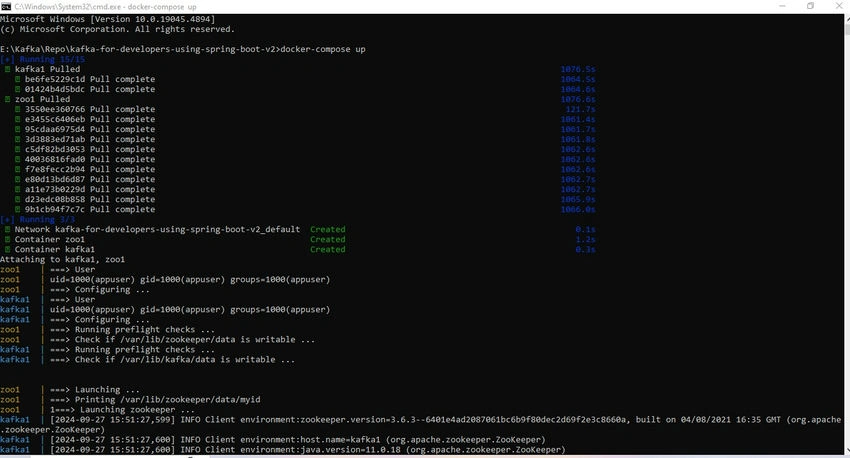The image size is (850, 458).
Task: Click the 'Check if /var/lib/kafka/data is writable' line
Action: (172, 360)
